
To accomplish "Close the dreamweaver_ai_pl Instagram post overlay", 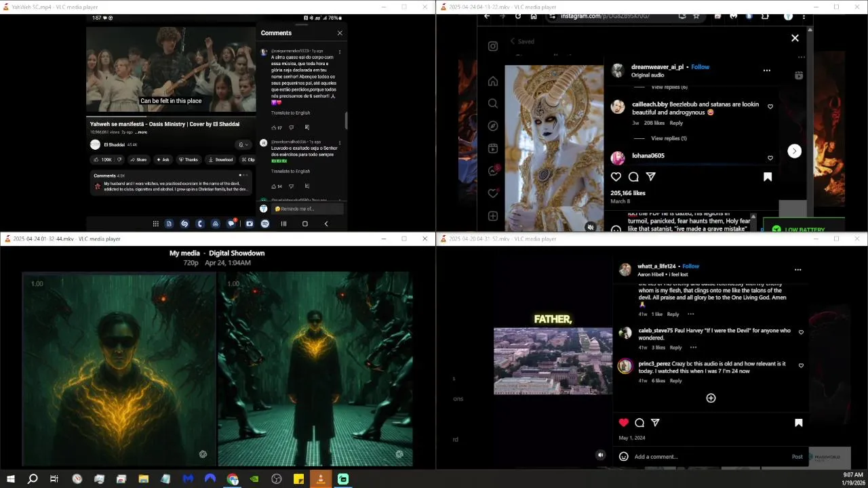I will (x=795, y=38).
